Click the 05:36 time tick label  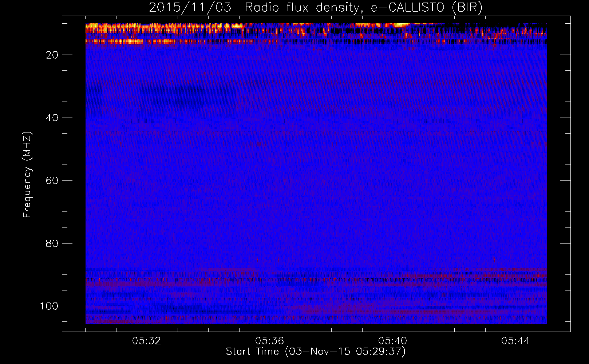tap(270, 341)
